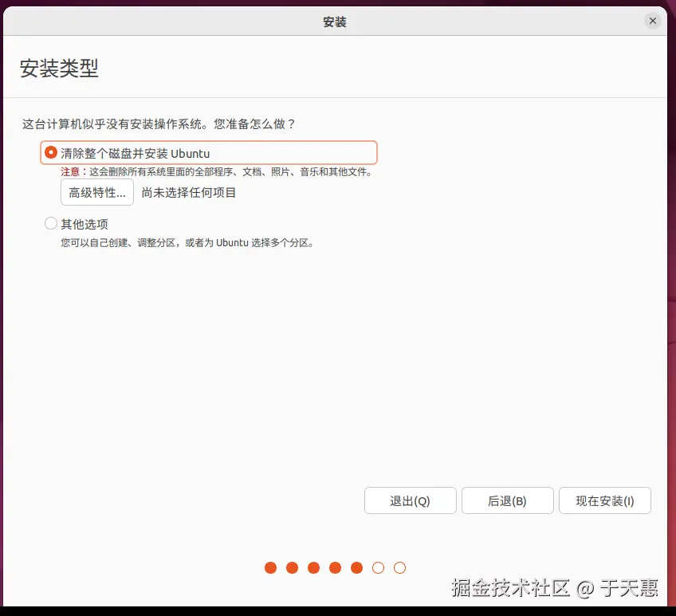The image size is (676, 616).
Task: Go back with "后退(B)" button
Action: click(508, 500)
